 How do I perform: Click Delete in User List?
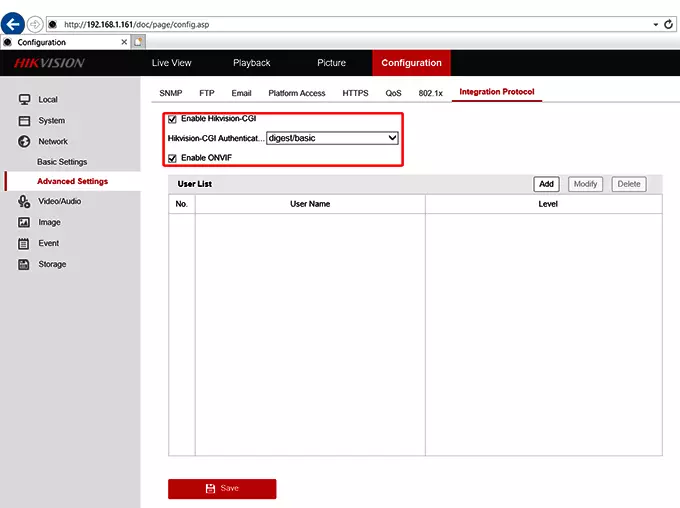point(629,184)
